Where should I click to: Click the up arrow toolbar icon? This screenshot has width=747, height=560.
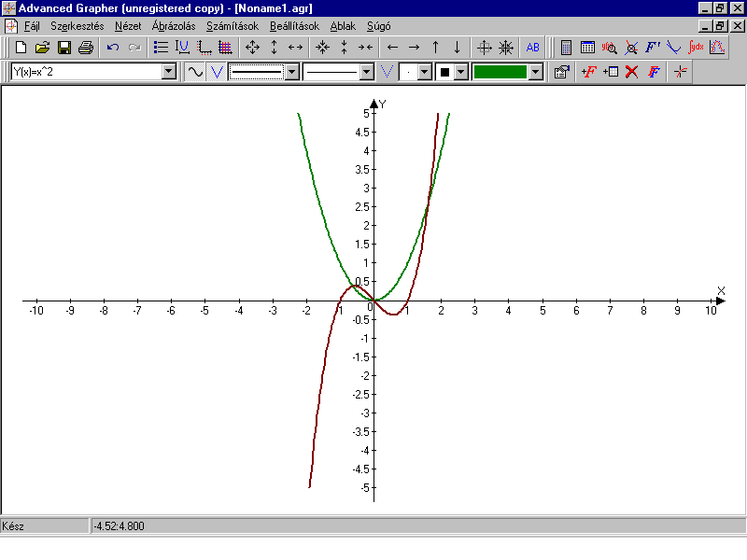point(435,48)
